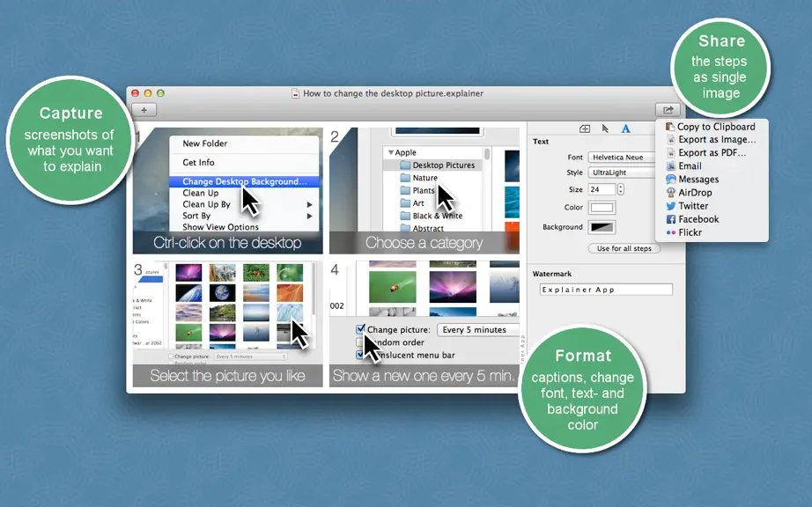Open the Every 5 minutes dropdown
The width and height of the screenshot is (812, 507).
point(478,330)
